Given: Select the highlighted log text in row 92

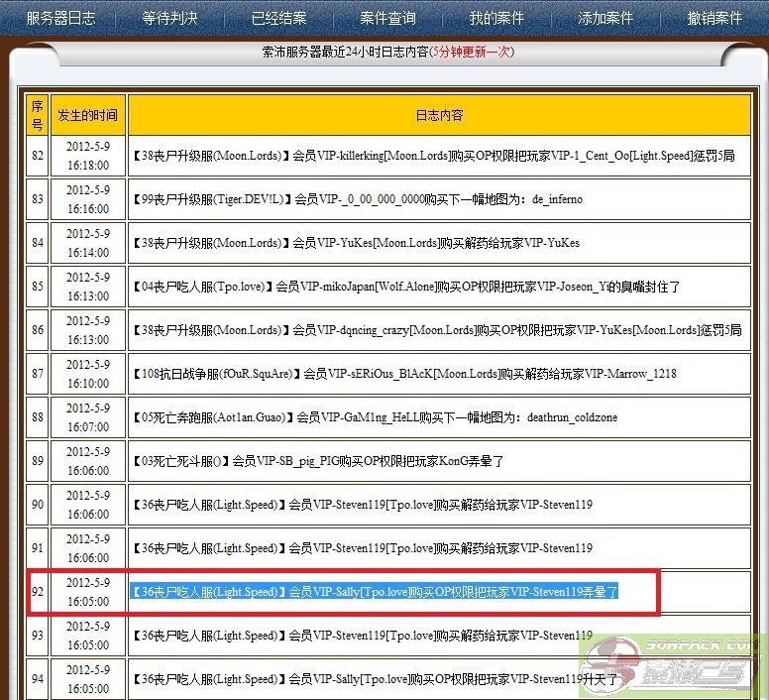Looking at the screenshot, I should [376, 592].
